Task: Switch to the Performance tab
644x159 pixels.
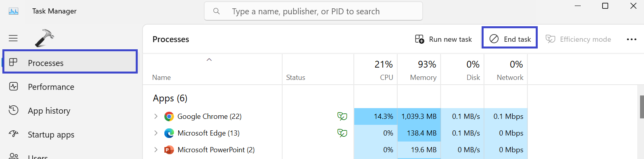Action: pyautogui.click(x=51, y=87)
